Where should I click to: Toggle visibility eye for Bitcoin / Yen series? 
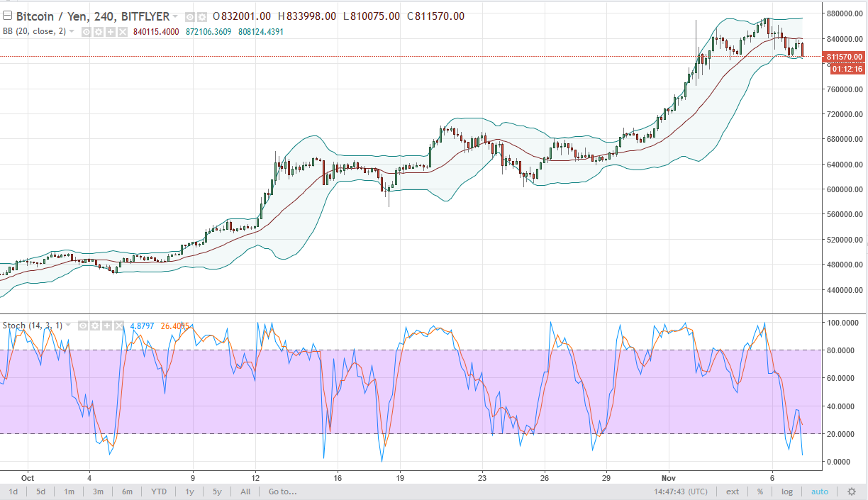189,16
